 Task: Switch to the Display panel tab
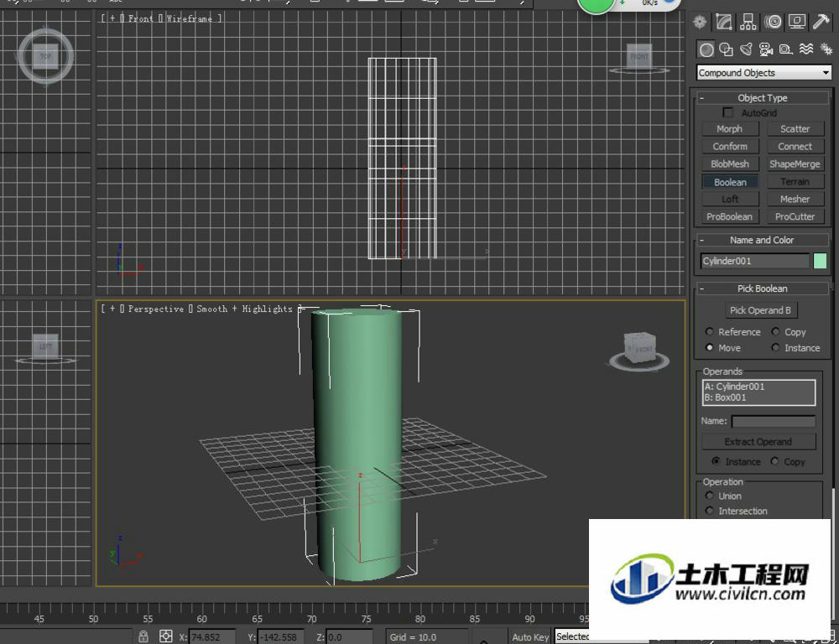coord(797,22)
